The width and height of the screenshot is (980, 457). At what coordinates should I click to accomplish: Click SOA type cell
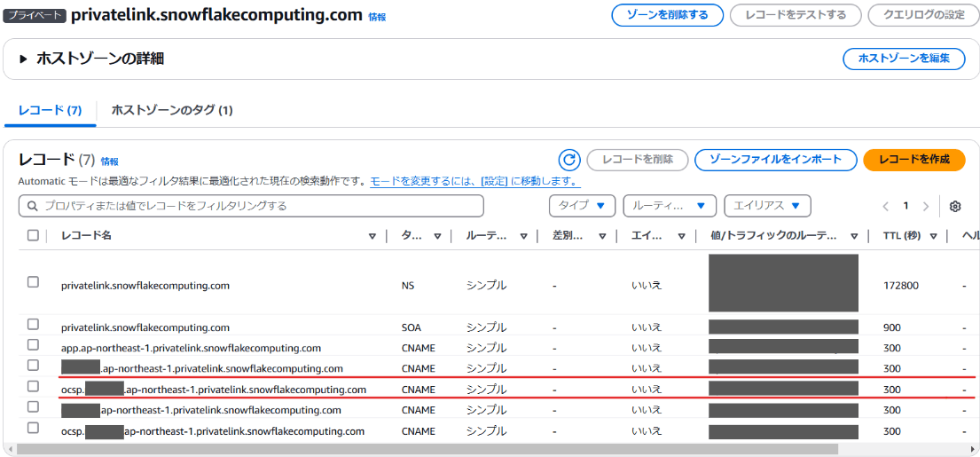click(x=410, y=327)
